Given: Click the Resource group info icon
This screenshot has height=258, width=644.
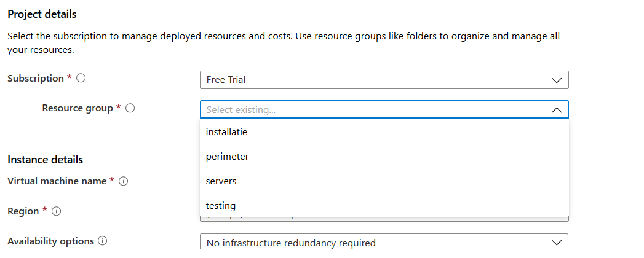Looking at the screenshot, I should (130, 108).
